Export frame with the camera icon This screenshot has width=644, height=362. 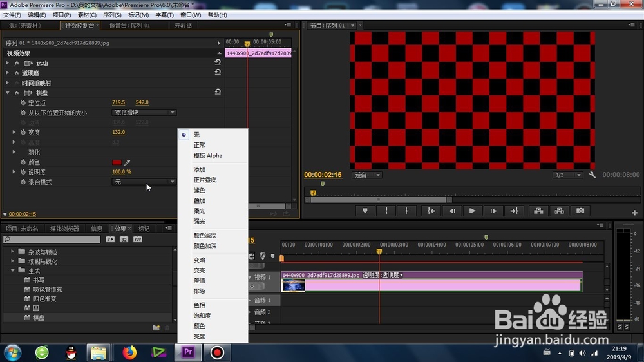(580, 211)
